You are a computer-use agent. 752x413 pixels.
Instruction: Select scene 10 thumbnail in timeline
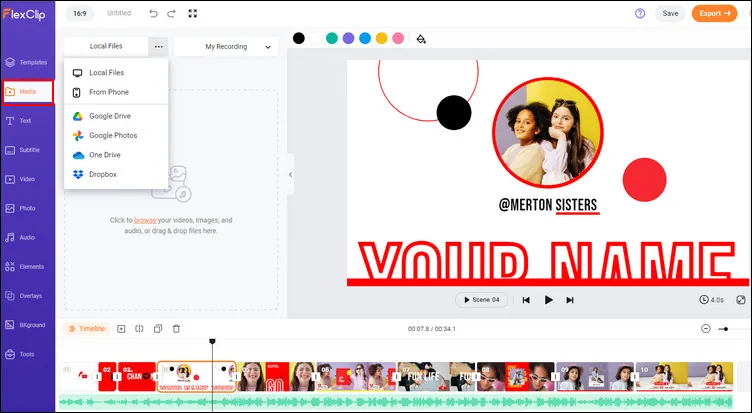[684, 377]
